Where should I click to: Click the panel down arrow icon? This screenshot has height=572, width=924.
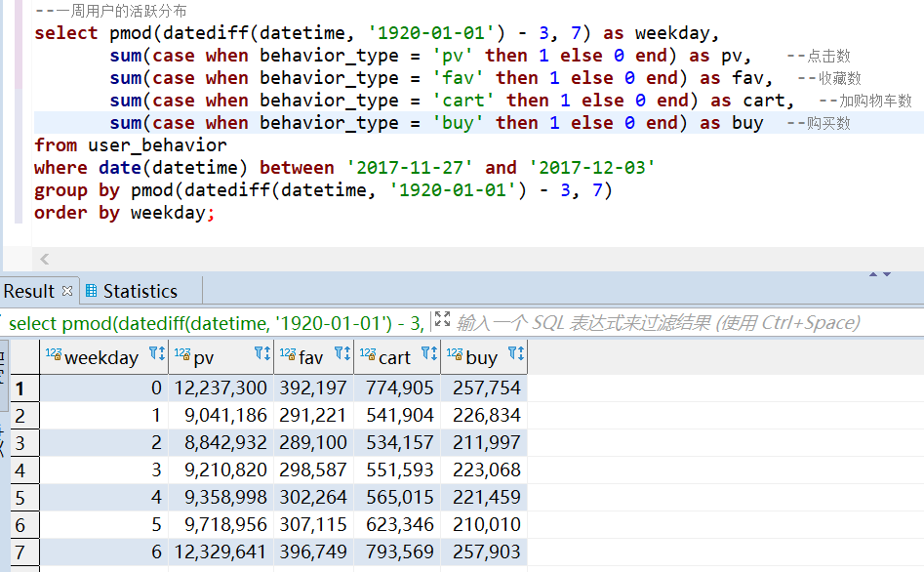tap(887, 274)
